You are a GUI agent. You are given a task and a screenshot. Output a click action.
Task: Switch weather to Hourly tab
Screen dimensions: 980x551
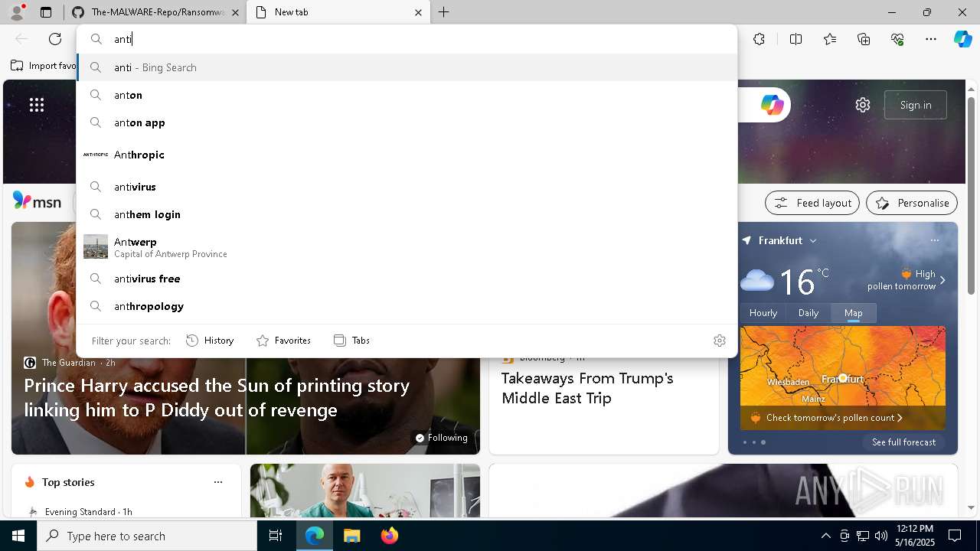pos(763,313)
